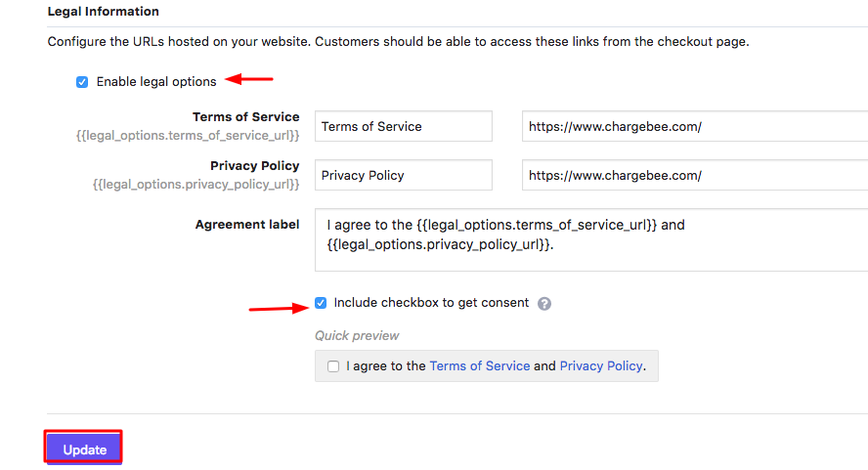Click the Legal Information section heading
Viewport: 868px width, 470px height.
tap(103, 11)
